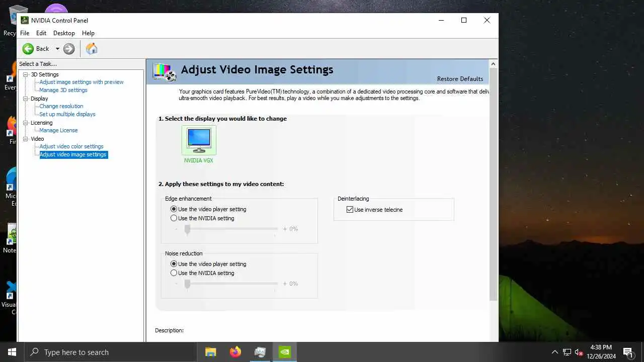Screen dimensions: 644x362
Task: Click the taskbar icon next to Firefox
Action: [x=260, y=352]
